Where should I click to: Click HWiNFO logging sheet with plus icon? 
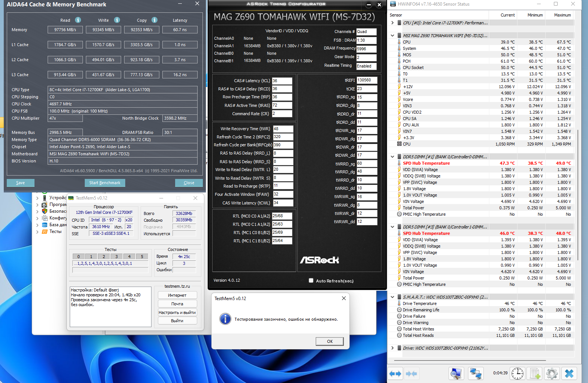click(x=534, y=374)
